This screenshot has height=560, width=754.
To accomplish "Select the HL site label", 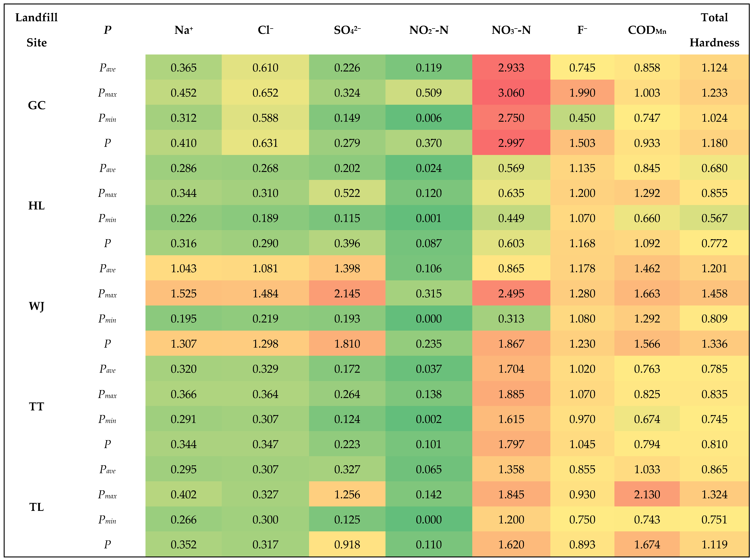I will [x=37, y=205].
